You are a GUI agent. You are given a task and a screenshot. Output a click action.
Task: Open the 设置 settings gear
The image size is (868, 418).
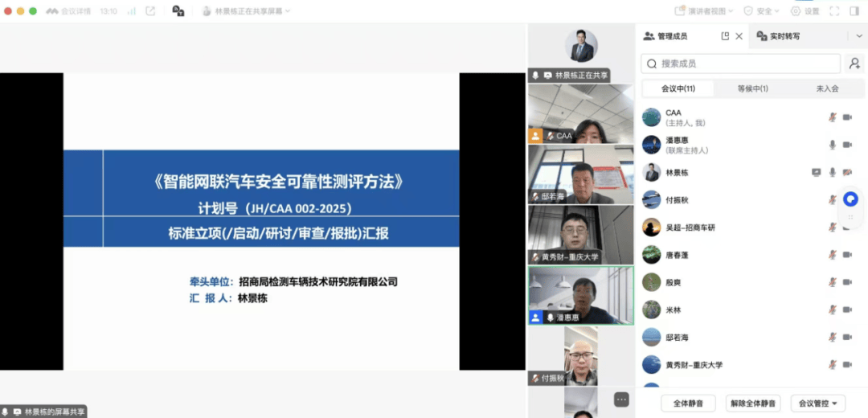coord(805,11)
